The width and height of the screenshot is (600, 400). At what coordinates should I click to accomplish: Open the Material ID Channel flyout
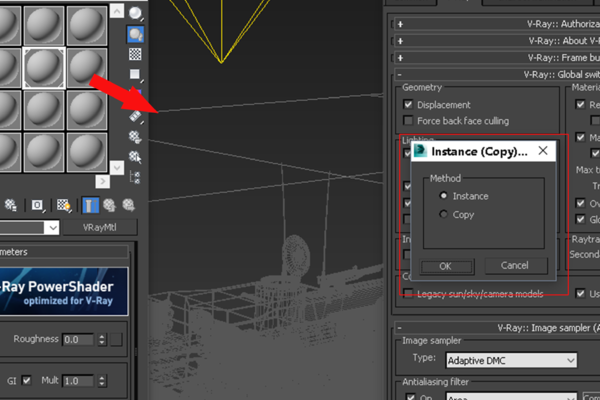tap(38, 206)
